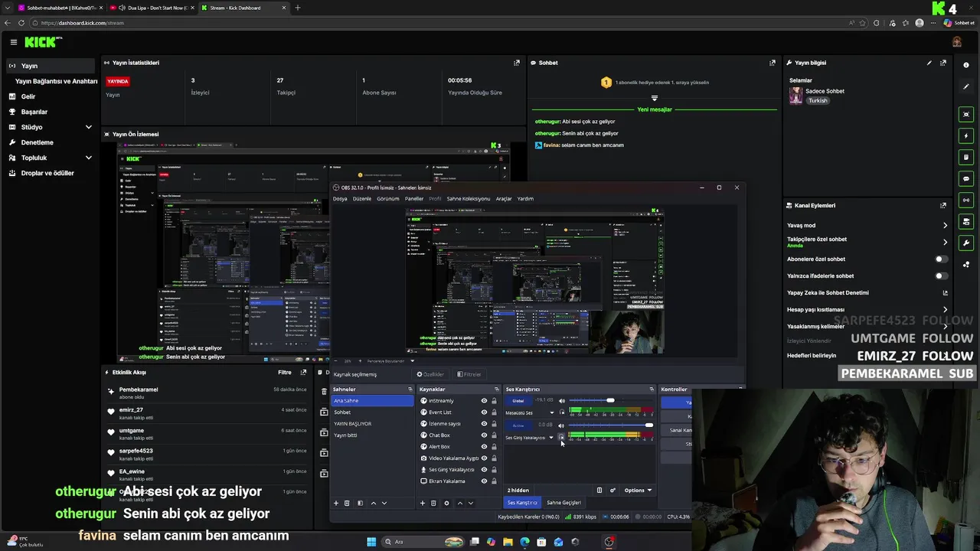Open Windows Start button on taskbar

click(371, 542)
